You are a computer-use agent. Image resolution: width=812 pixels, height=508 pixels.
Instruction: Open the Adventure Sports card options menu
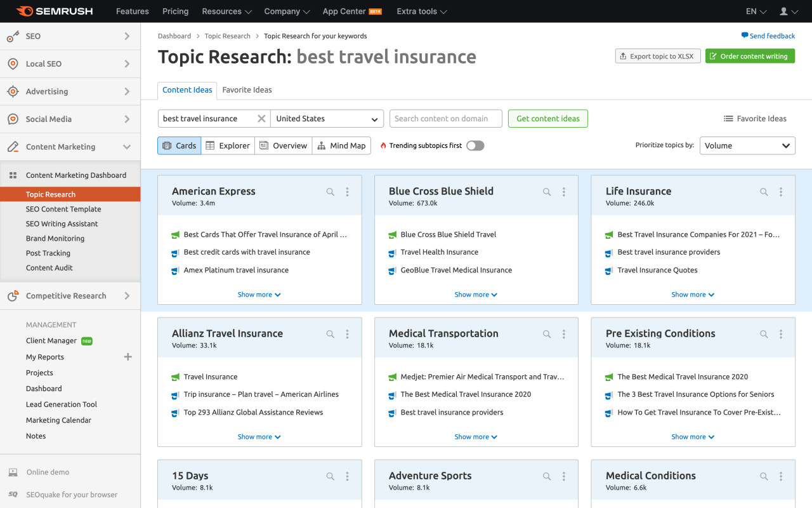click(x=564, y=476)
